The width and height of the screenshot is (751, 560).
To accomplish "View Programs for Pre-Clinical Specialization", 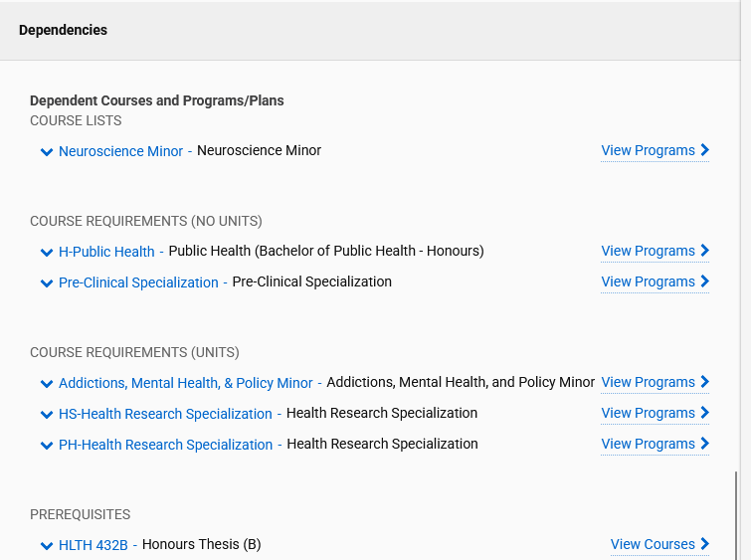I will coord(655,282).
